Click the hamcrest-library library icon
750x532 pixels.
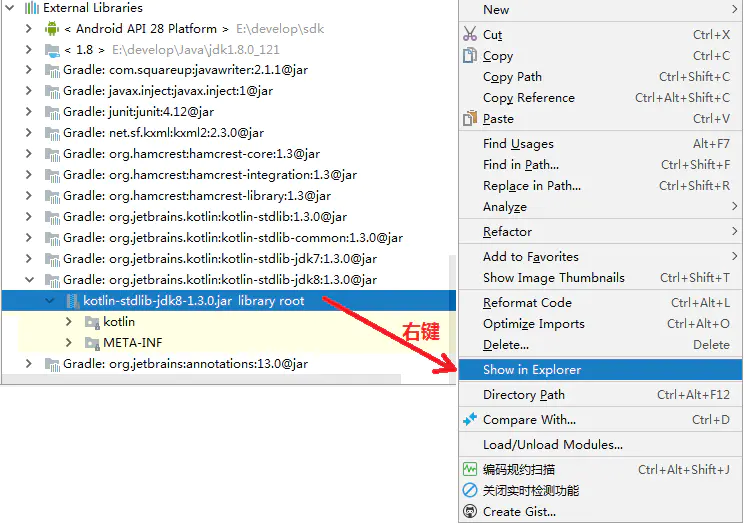click(52, 197)
